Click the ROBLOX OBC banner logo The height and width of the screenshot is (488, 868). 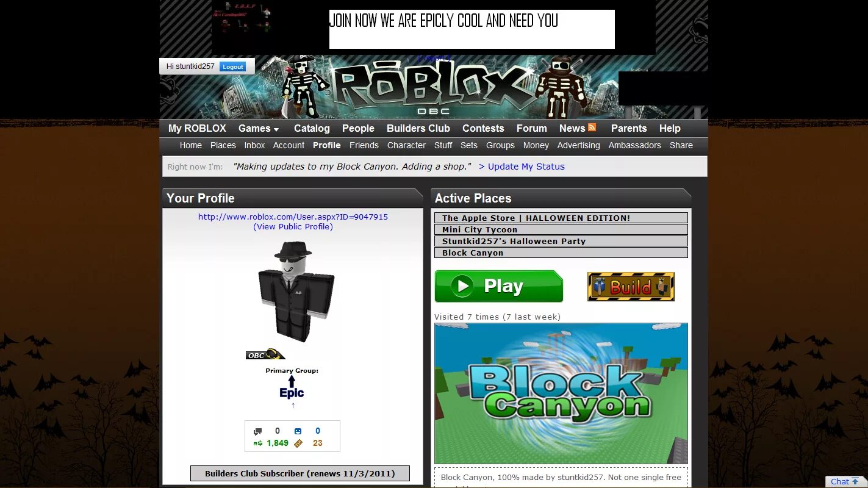pos(433,88)
